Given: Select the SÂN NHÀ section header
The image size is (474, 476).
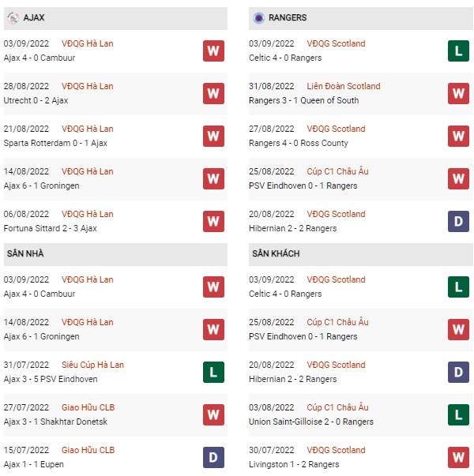Looking at the screenshot, I should [x=115, y=254].
